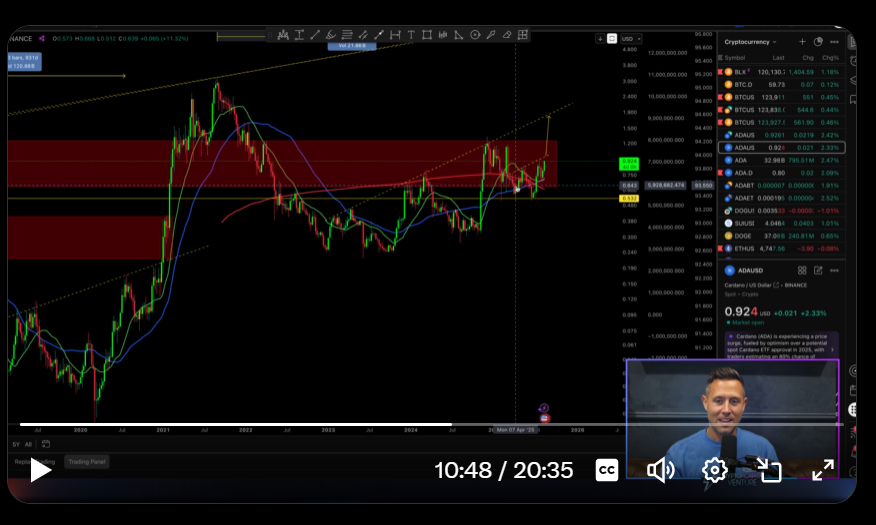Screen dimensions: 876x525
Task: Sort watchlist by Chg% column
Action: pos(830,58)
